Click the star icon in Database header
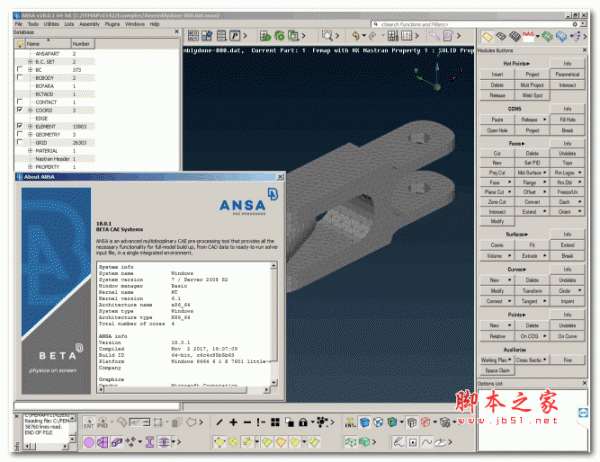The image size is (600, 462). (20, 44)
